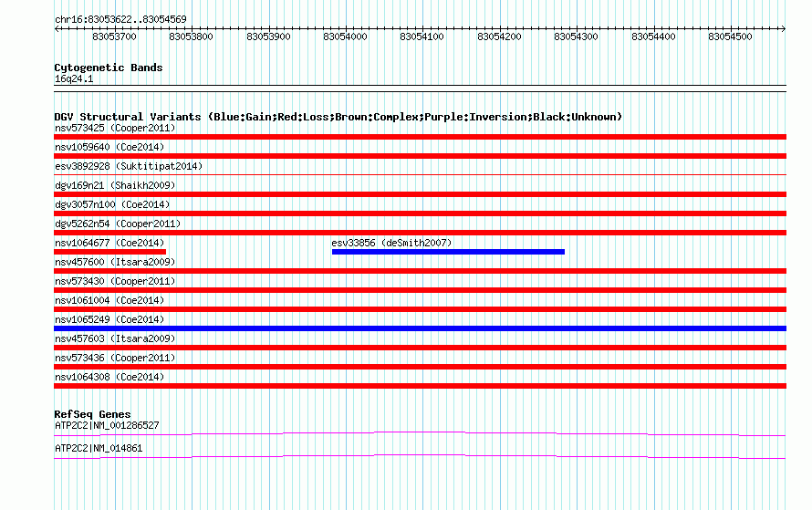Click the ATP2C2|NM_001286527 gene label

click(107, 425)
